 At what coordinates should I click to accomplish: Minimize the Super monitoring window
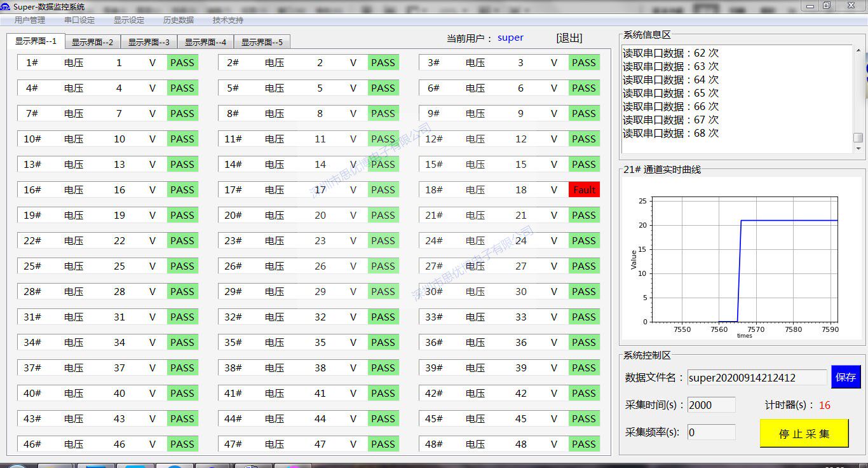tap(810, 5)
